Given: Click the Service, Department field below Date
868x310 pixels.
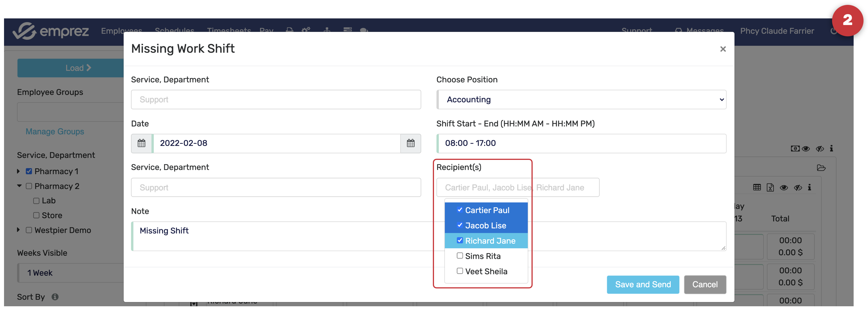Looking at the screenshot, I should click(276, 187).
